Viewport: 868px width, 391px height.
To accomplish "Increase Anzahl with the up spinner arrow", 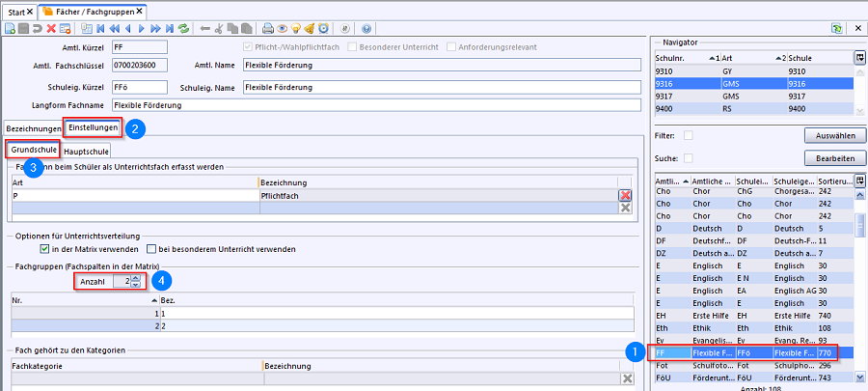I will click(x=136, y=278).
